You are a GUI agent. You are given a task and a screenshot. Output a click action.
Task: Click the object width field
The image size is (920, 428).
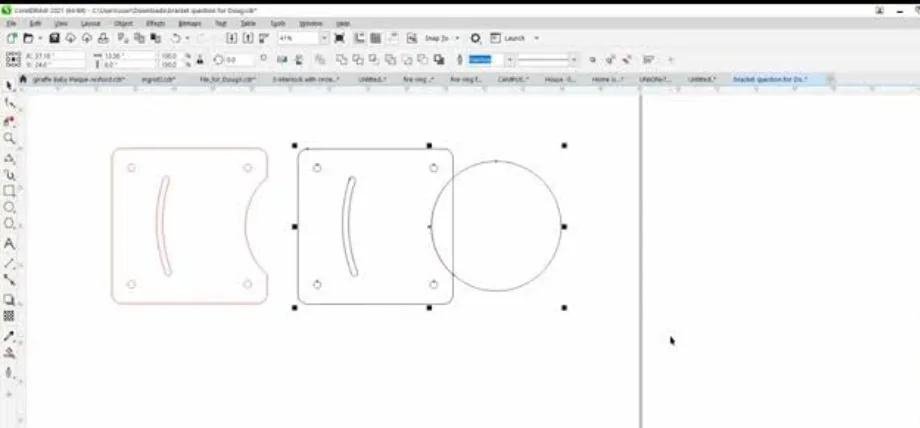pyautogui.click(x=129, y=56)
